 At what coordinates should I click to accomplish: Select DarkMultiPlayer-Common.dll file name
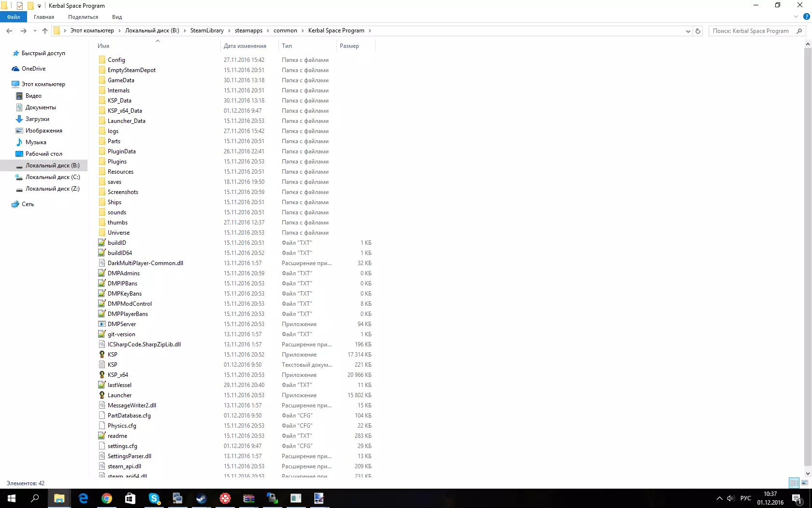[145, 263]
